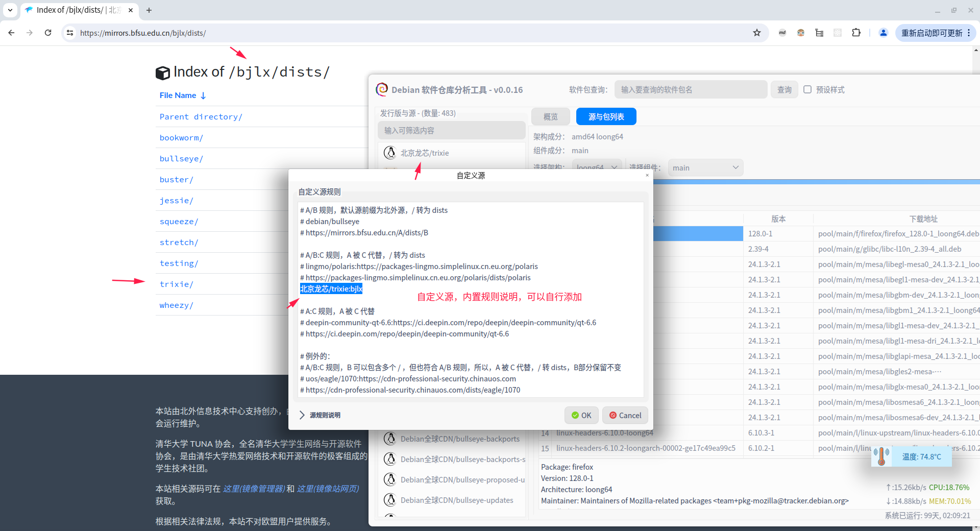The width and height of the screenshot is (980, 531).
Task: Switch to the 源与包列表 tab
Action: (606, 117)
